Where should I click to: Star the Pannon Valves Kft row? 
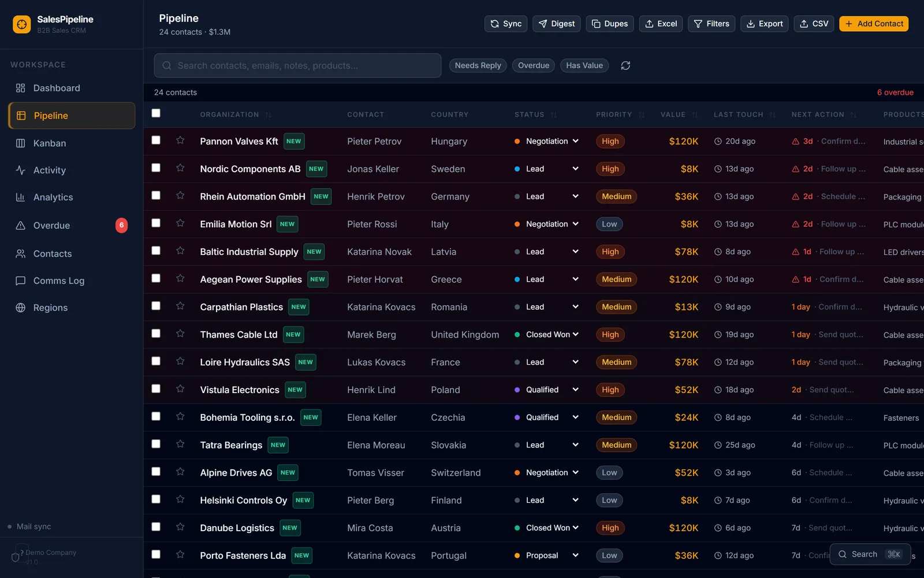[180, 140]
